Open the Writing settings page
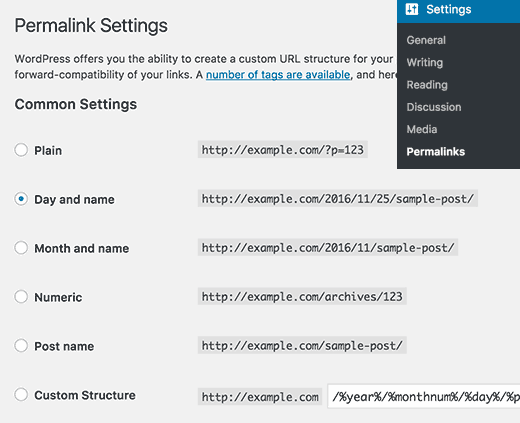The height and width of the screenshot is (423, 520). coord(425,63)
